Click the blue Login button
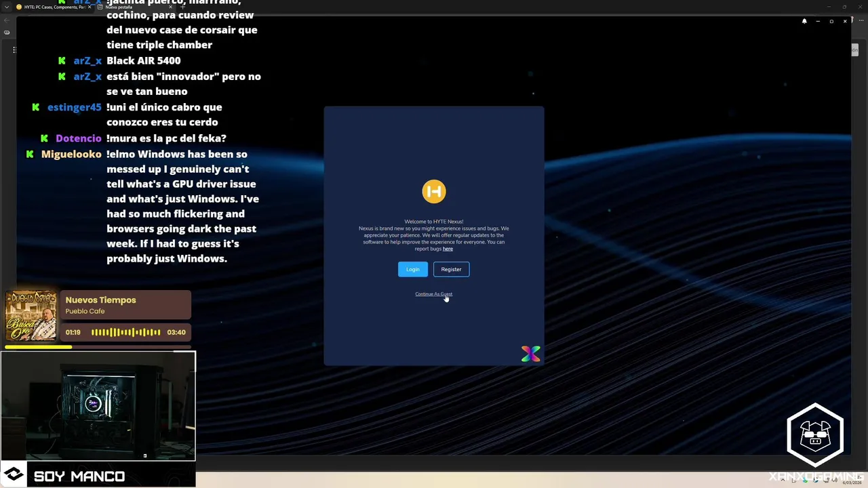This screenshot has width=868, height=488. pos(413,269)
